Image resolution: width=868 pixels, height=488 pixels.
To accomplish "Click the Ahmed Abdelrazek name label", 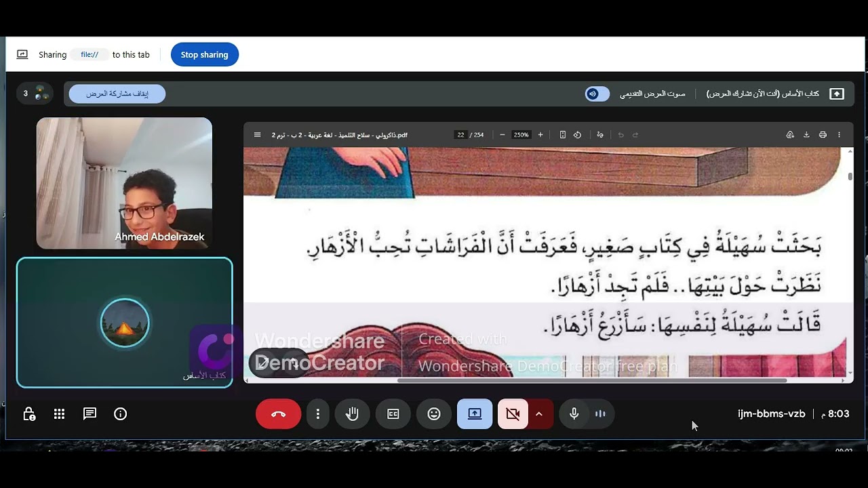I will 159,237.
